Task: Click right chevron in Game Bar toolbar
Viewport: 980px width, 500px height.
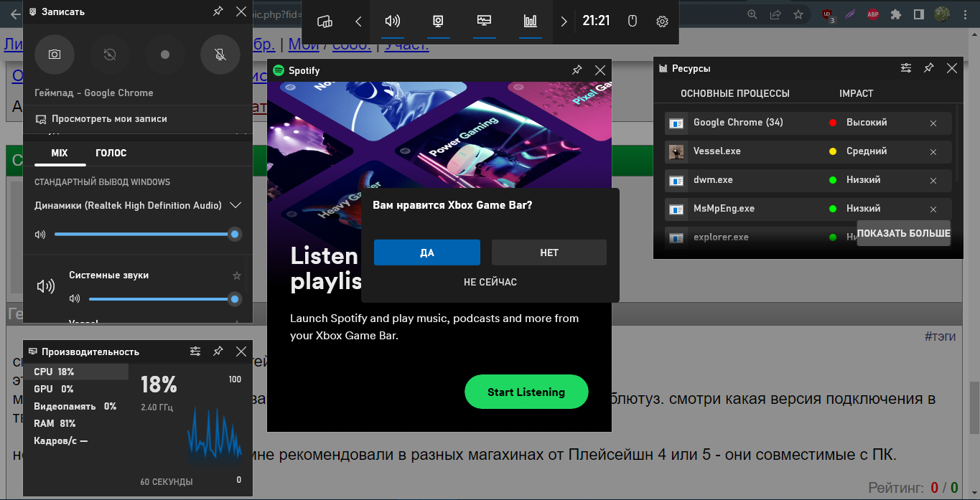Action: (564, 22)
